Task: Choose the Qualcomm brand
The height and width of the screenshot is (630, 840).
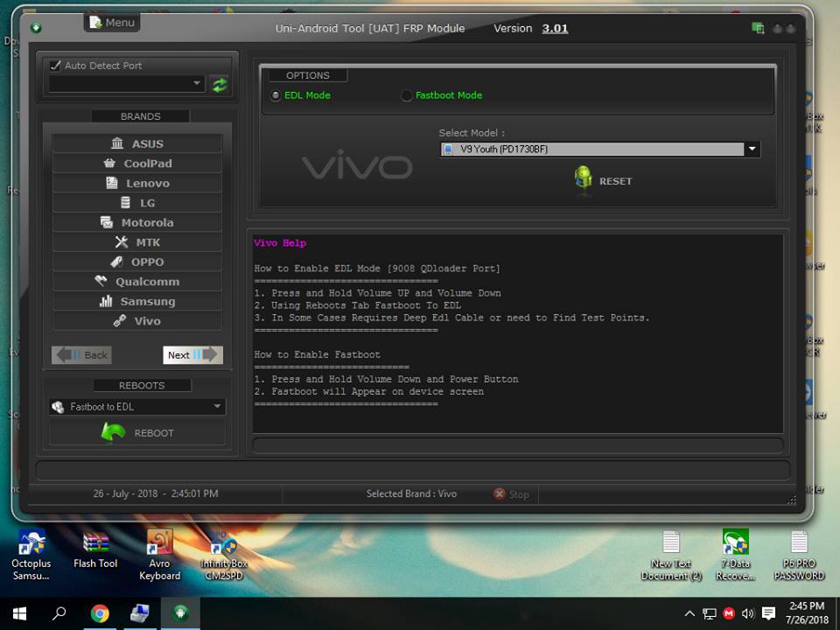Action: click(137, 282)
